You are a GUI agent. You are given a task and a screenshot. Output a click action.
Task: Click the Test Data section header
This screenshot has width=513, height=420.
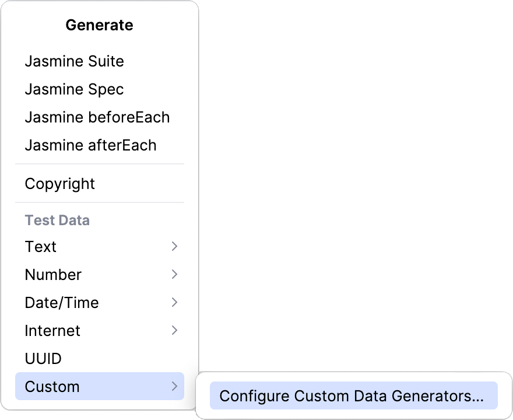(57, 220)
